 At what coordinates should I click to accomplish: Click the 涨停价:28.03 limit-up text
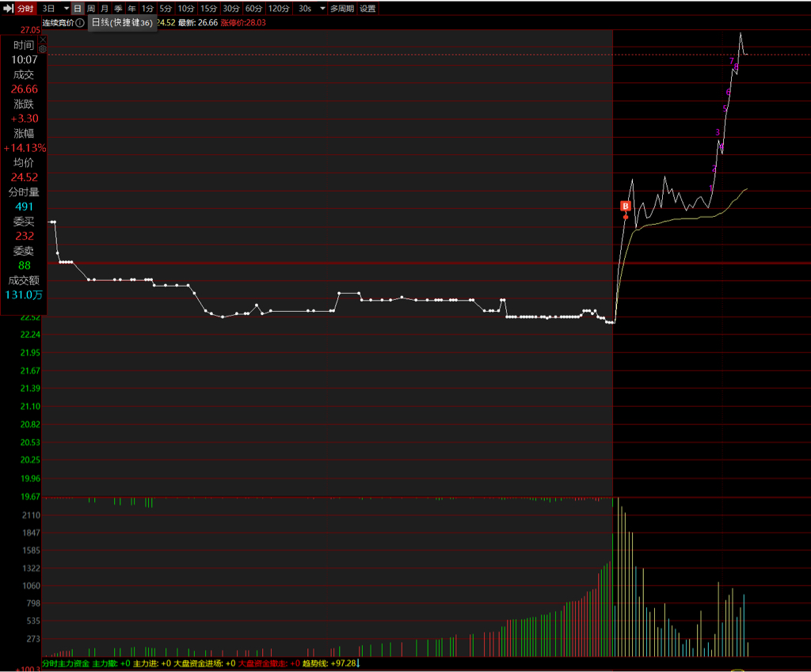(243, 23)
